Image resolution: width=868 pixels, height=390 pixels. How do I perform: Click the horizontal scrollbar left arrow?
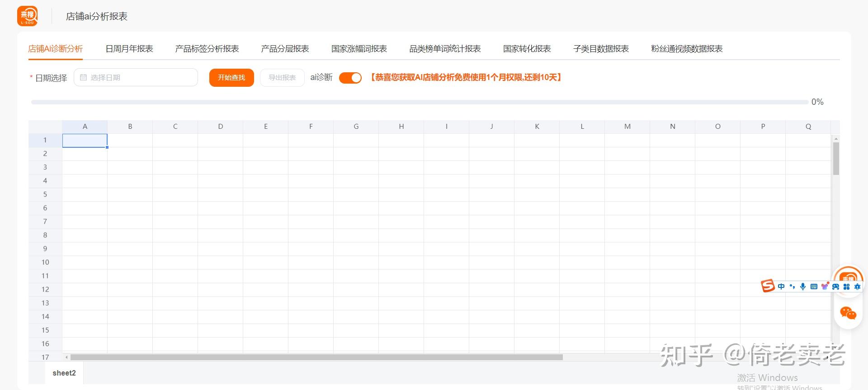click(66, 357)
